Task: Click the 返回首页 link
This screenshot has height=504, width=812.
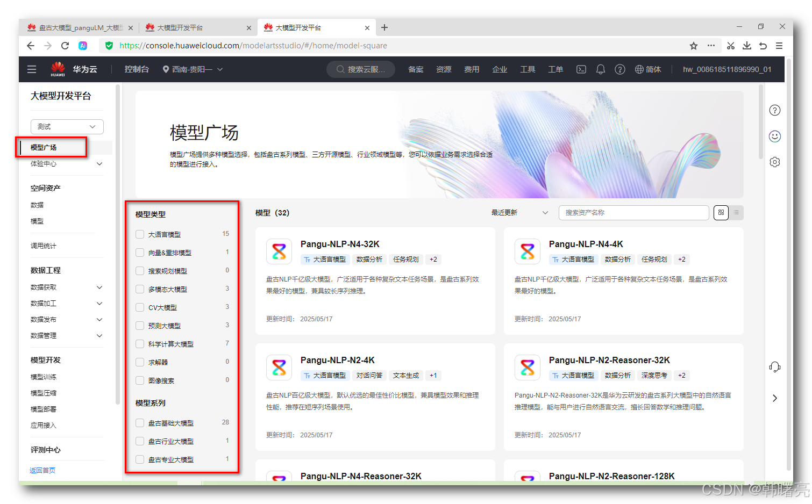Action: [42, 471]
